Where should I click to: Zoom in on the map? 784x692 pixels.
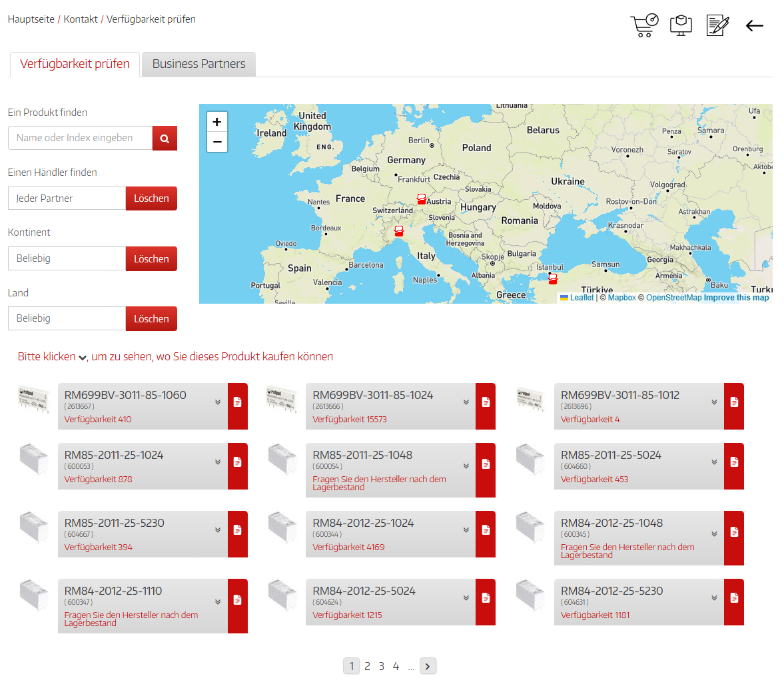click(217, 122)
